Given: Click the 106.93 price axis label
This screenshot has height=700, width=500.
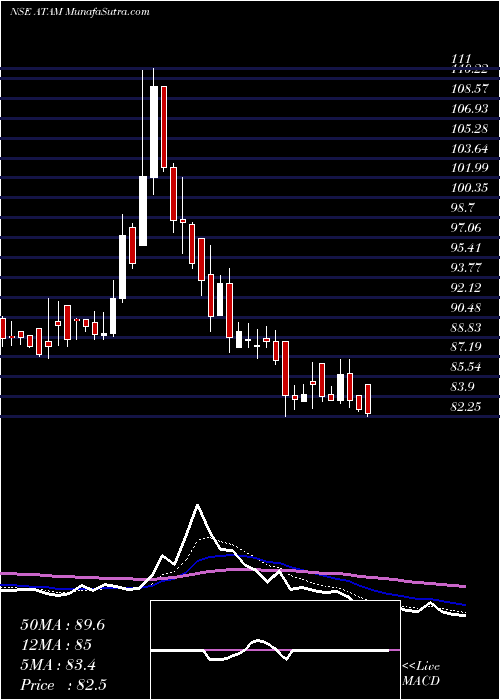Looking at the screenshot, I should point(470,108).
